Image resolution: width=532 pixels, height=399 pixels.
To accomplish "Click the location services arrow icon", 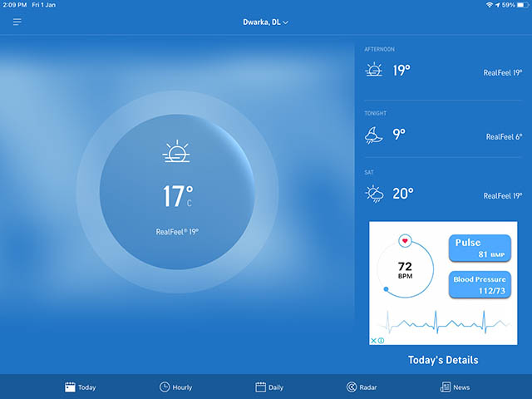I will (497, 5).
